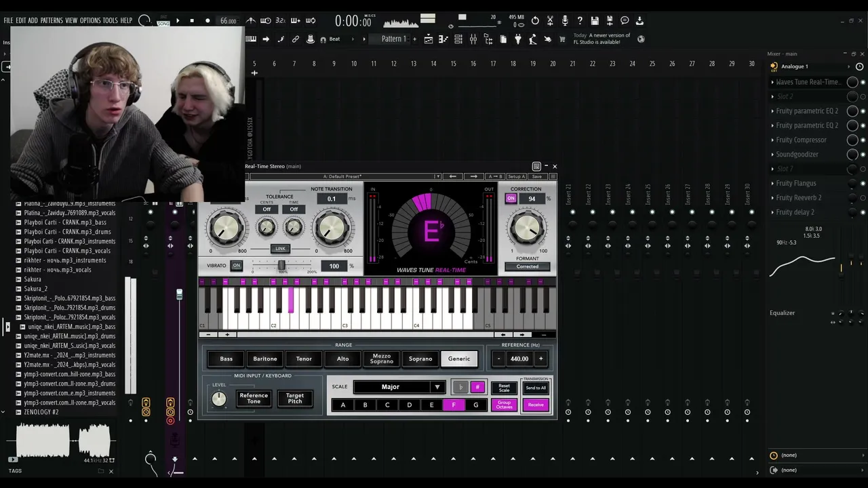Open the help question mark icon
The width and height of the screenshot is (868, 488).
[580, 20]
